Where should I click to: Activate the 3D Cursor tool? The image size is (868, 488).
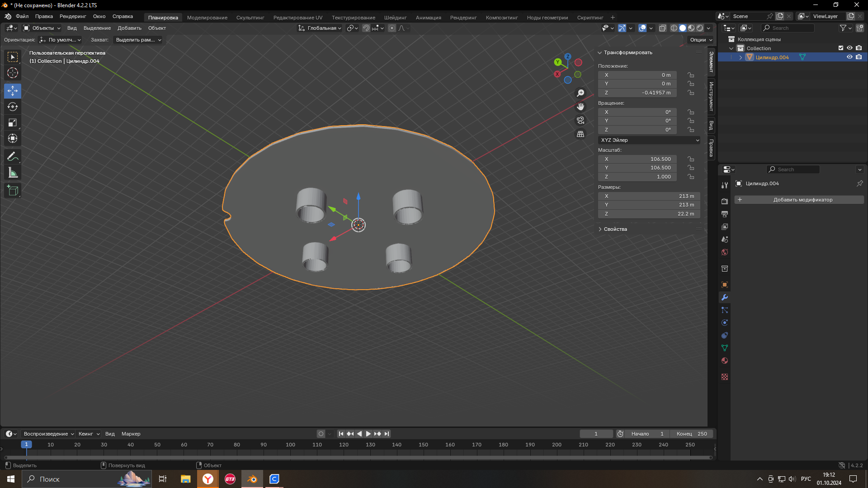pyautogui.click(x=13, y=73)
